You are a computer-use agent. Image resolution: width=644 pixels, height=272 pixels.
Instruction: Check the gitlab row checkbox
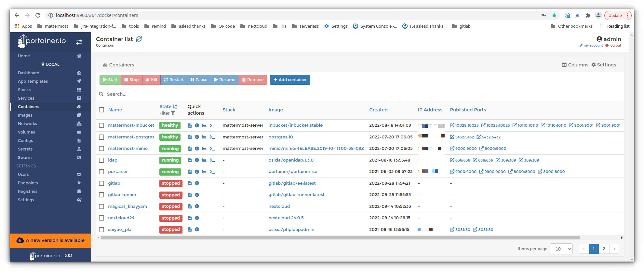point(101,183)
